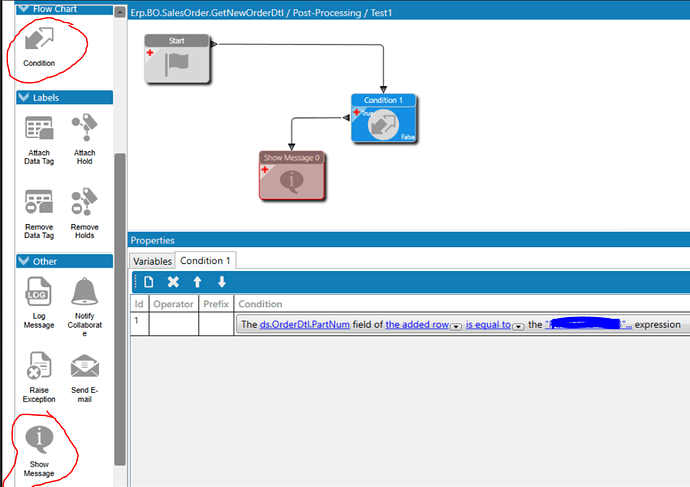Viewport: 690px width, 487px height.
Task: Collapse the Labels section
Action: (x=24, y=97)
